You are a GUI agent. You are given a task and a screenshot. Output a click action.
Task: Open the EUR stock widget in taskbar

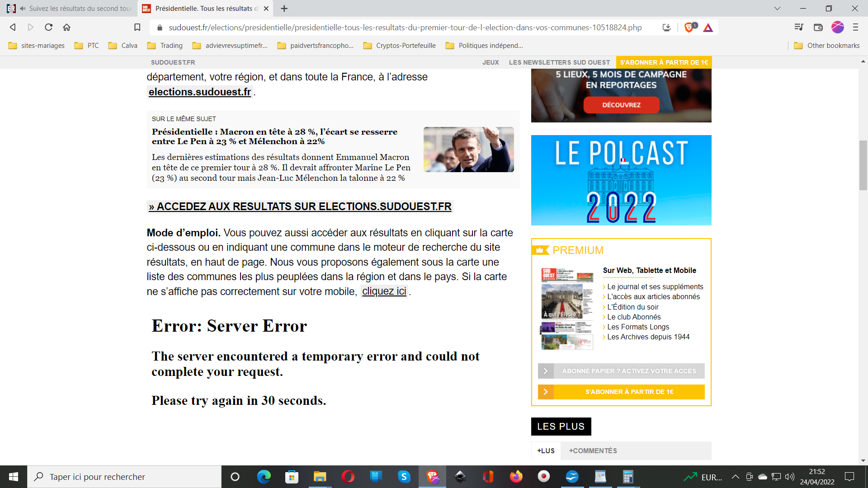tap(703, 477)
